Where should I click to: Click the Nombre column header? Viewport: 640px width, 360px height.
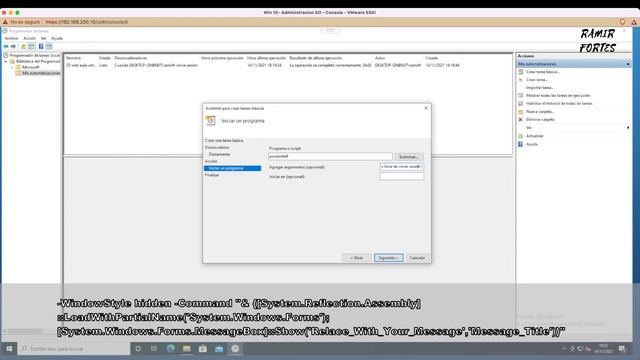point(73,58)
